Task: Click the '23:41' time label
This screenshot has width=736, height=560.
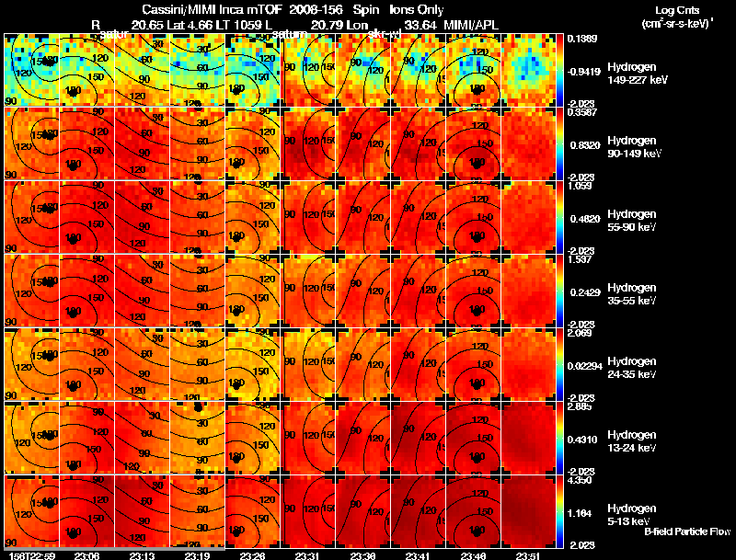Action: click(419, 555)
